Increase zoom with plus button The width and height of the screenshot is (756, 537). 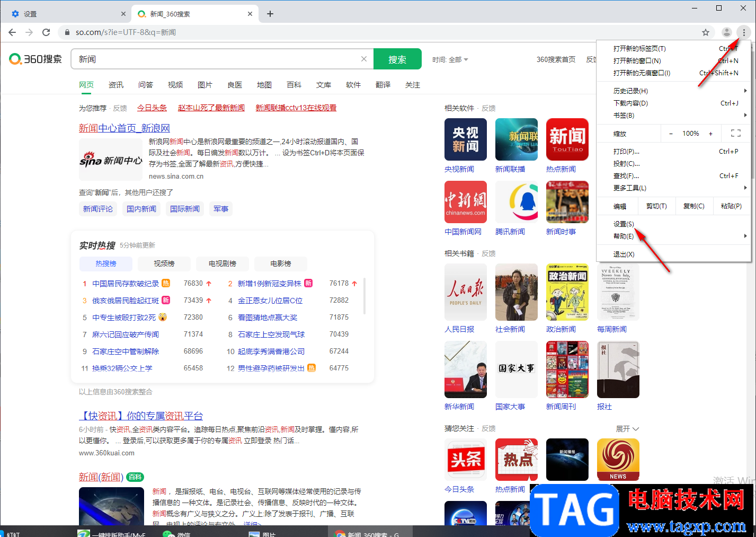pyautogui.click(x=711, y=134)
